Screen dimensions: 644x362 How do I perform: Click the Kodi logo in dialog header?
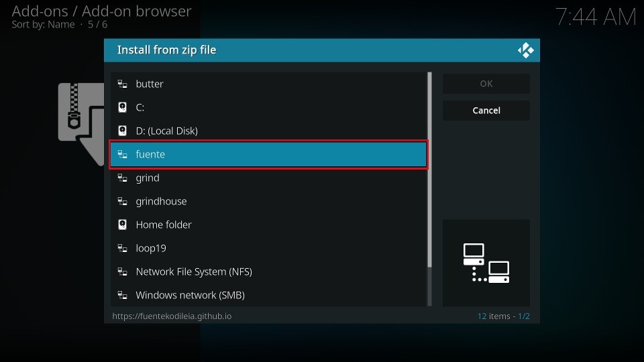(525, 50)
